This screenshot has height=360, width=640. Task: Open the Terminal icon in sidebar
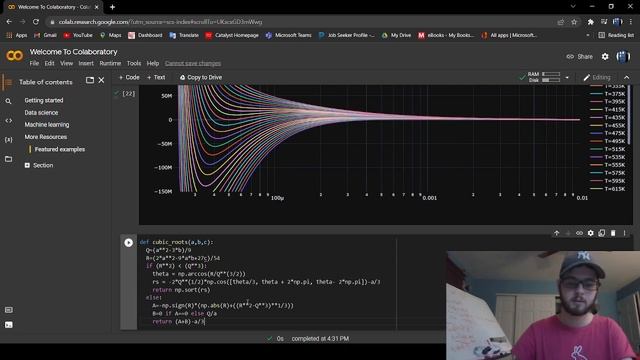9,325
